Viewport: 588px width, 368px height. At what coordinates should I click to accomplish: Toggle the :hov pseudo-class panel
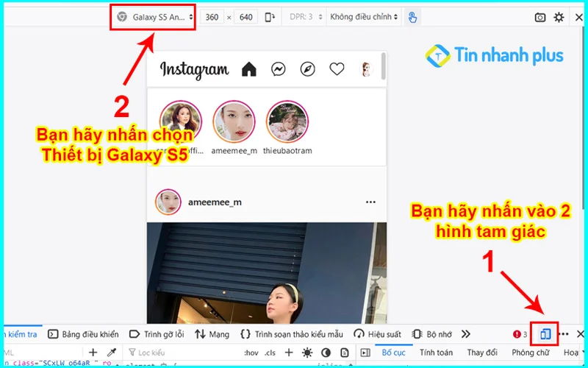coord(251,353)
